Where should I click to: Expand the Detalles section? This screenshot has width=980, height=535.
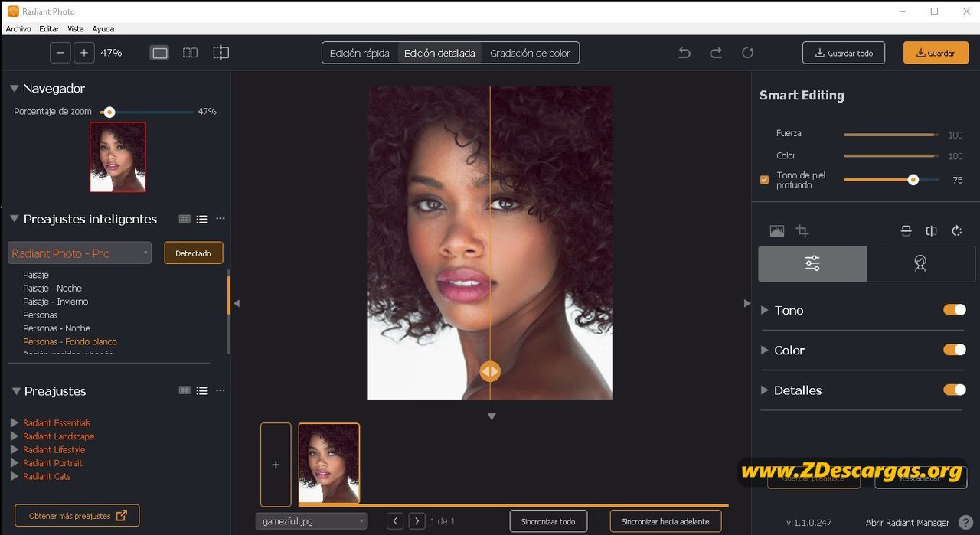(x=764, y=390)
